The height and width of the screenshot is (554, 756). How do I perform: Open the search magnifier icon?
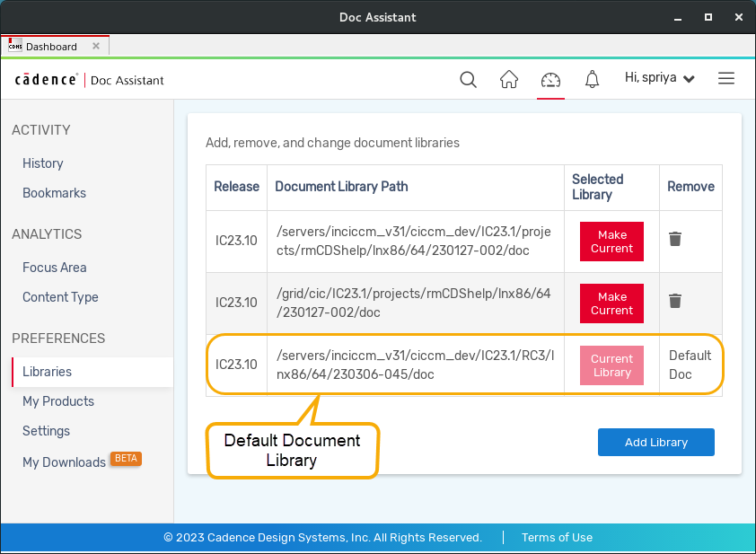tap(468, 79)
